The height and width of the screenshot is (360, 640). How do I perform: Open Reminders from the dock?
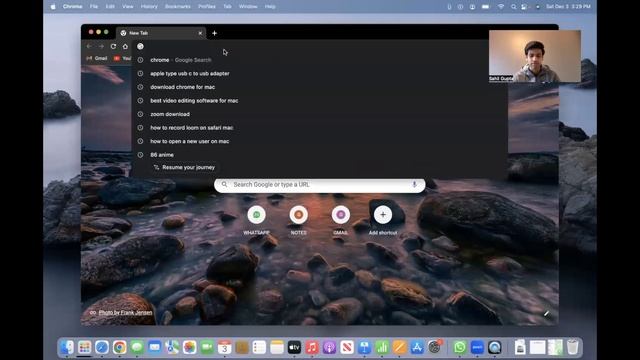coord(259,347)
